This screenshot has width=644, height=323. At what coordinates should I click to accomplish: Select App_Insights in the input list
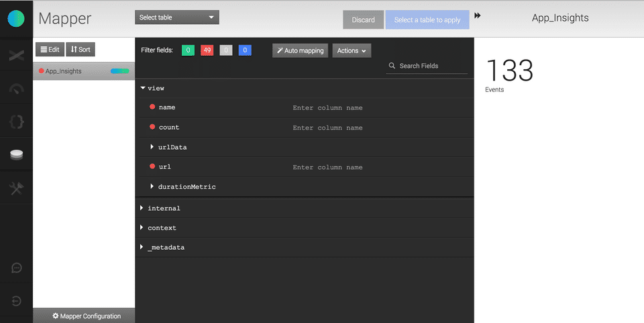pyautogui.click(x=84, y=71)
